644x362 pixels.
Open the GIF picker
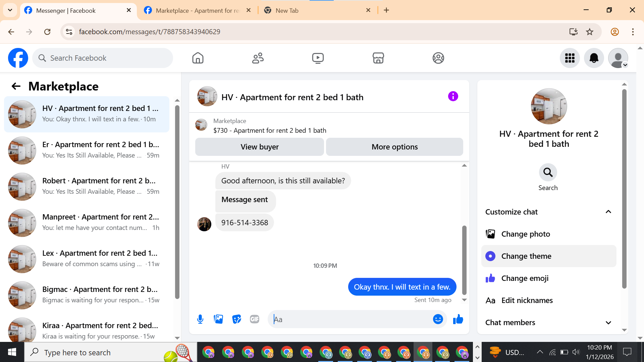click(x=255, y=319)
